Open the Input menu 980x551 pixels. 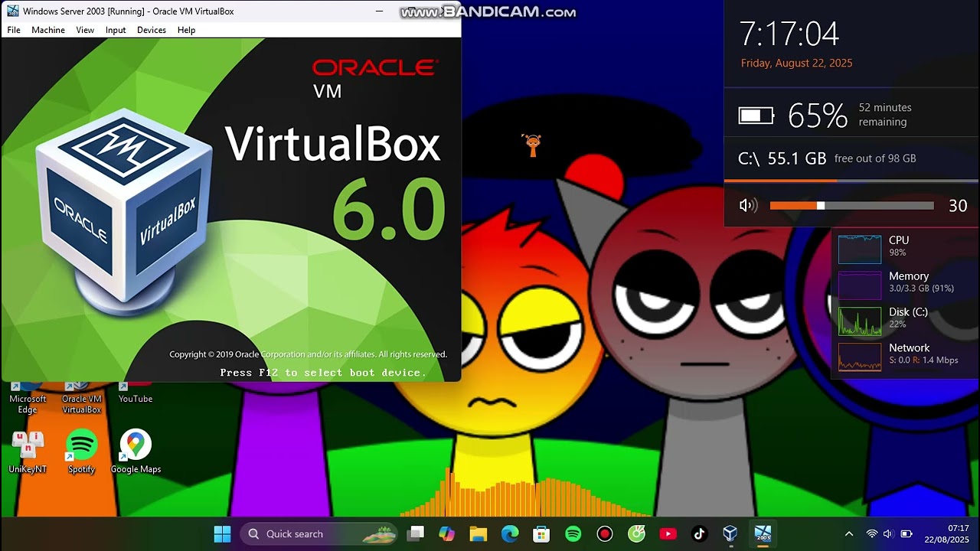[x=116, y=30]
